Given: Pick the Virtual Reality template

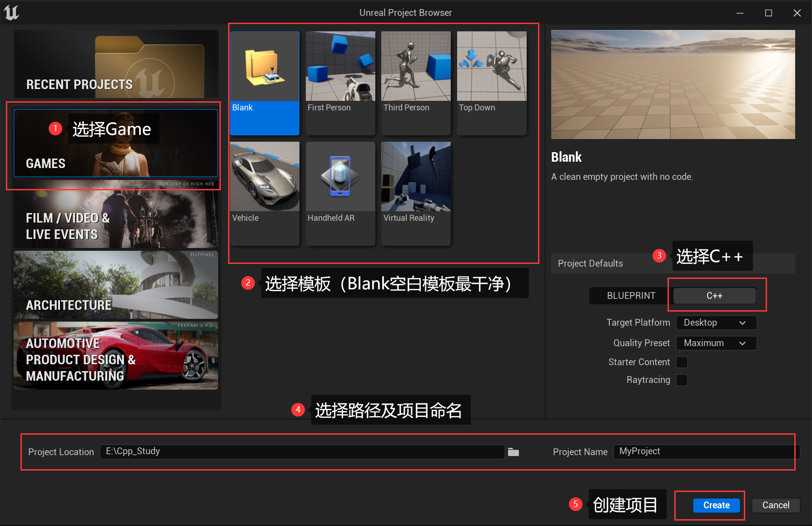Looking at the screenshot, I should (x=416, y=194).
